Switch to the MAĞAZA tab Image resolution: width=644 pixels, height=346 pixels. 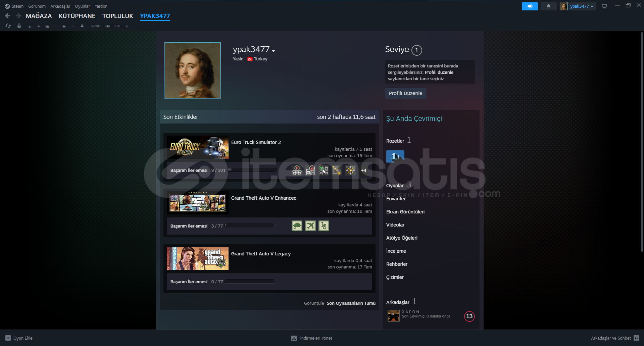pyautogui.click(x=39, y=16)
